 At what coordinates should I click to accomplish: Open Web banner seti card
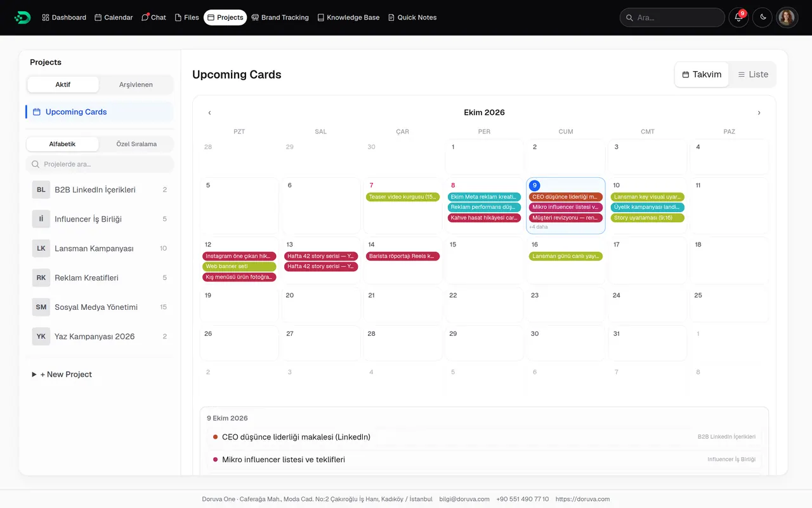239,267
